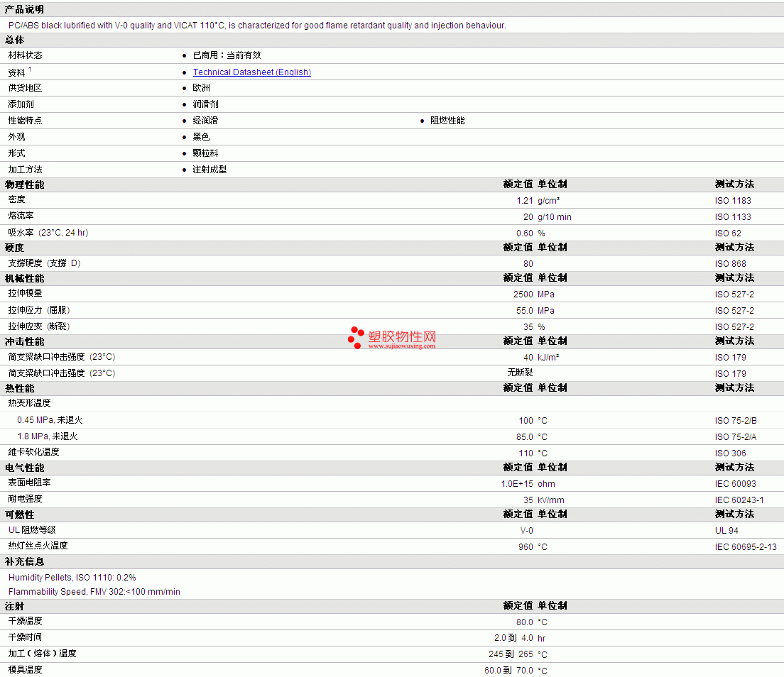Select the 黑色 appearance value
Screen dimensions: 784x677
(x=201, y=137)
